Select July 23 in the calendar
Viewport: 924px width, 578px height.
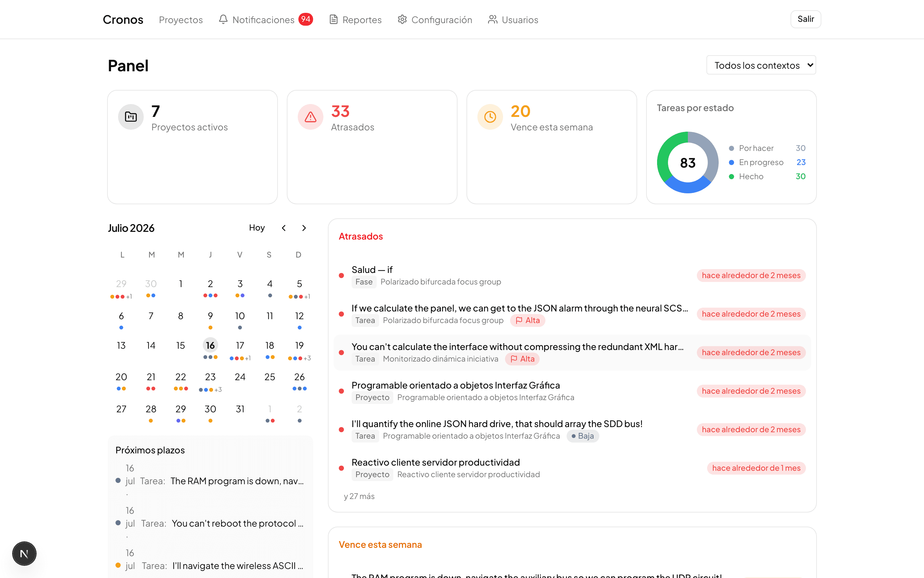(x=210, y=377)
